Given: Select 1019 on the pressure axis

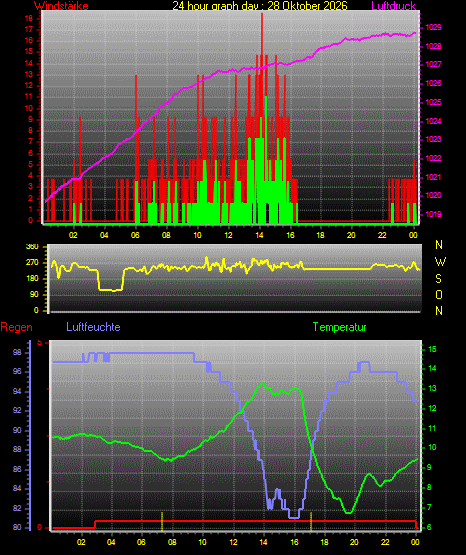Looking at the screenshot, I should 433,214.
